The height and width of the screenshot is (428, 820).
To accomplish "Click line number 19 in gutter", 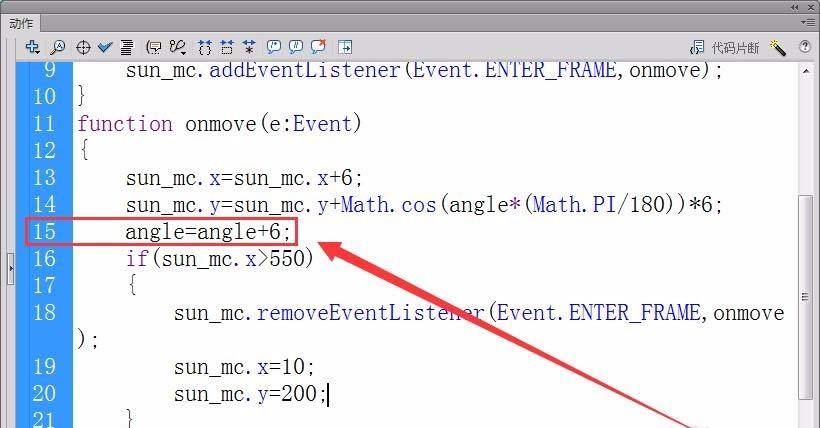I will pyautogui.click(x=44, y=366).
